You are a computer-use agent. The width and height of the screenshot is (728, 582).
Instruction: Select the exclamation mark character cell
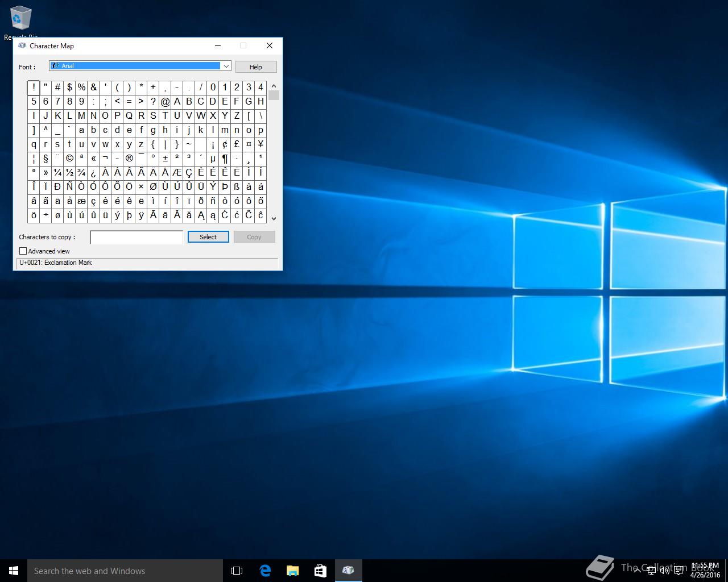tap(34, 87)
